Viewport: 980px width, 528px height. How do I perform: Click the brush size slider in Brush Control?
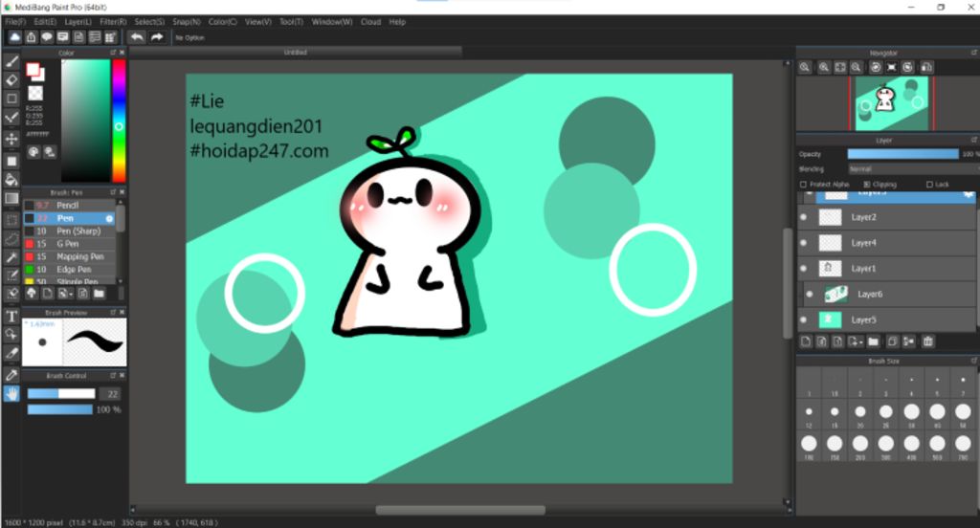pyautogui.click(x=61, y=394)
